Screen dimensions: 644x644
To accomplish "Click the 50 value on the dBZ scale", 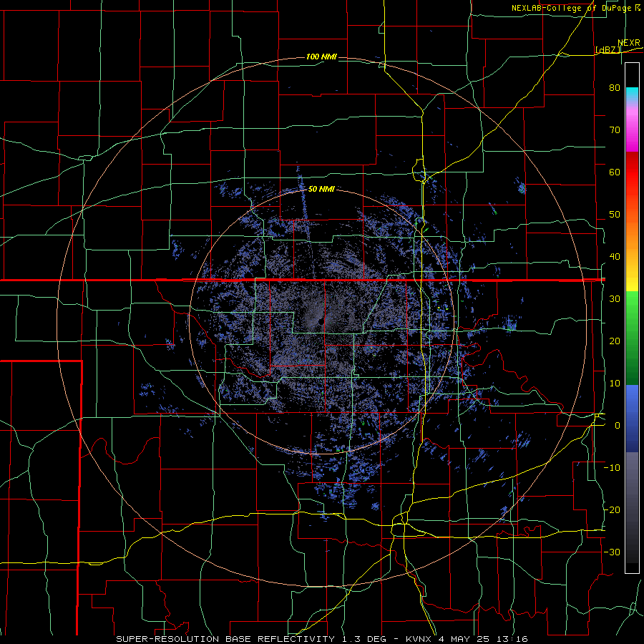I will point(615,215).
